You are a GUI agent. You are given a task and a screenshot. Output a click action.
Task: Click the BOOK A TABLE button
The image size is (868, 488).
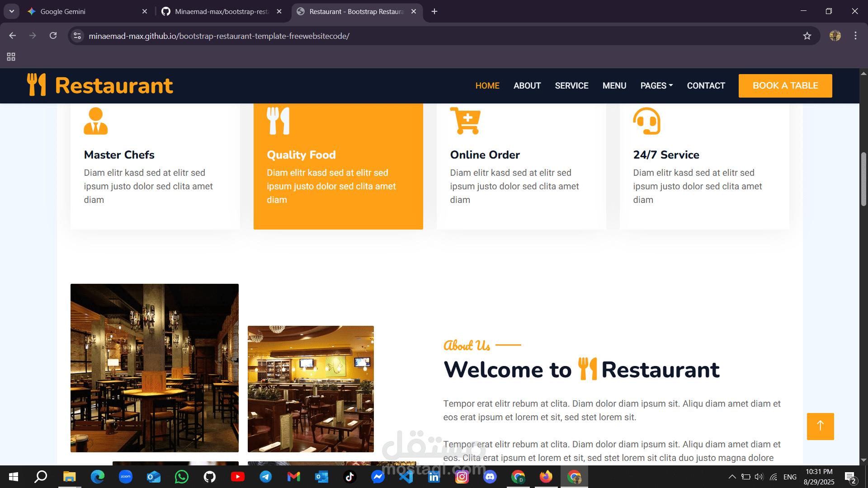(785, 85)
